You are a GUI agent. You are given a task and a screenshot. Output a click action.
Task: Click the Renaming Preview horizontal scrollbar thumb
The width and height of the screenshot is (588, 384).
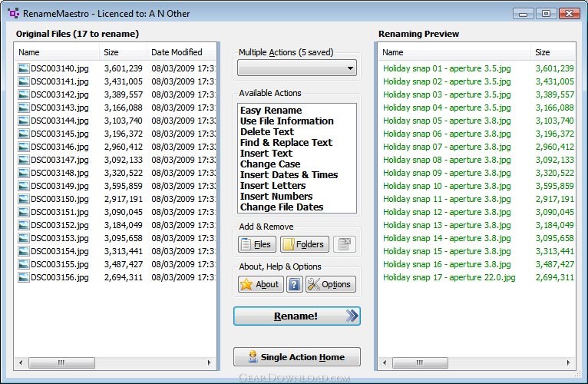(x=420, y=362)
